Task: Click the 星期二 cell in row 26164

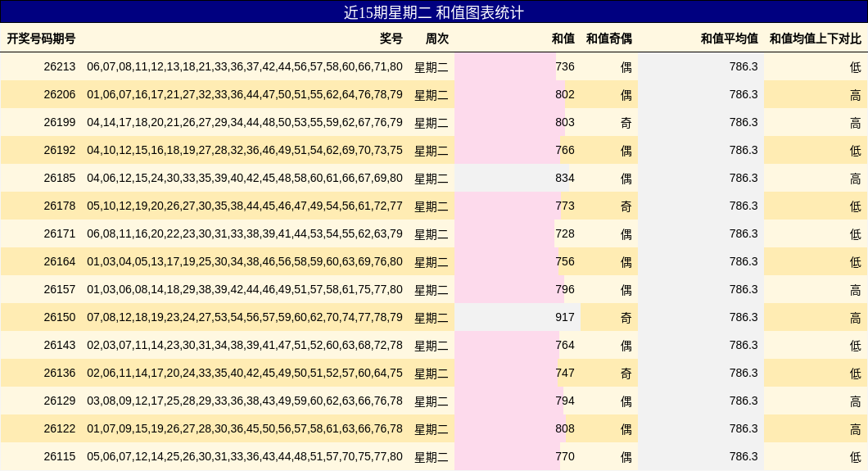Action: (x=432, y=262)
